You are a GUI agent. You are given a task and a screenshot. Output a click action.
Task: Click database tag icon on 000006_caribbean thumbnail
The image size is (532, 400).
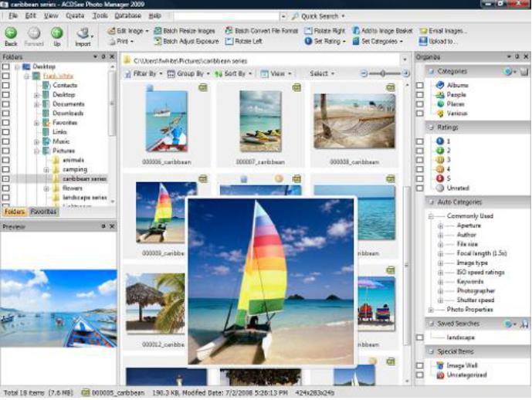click(203, 87)
